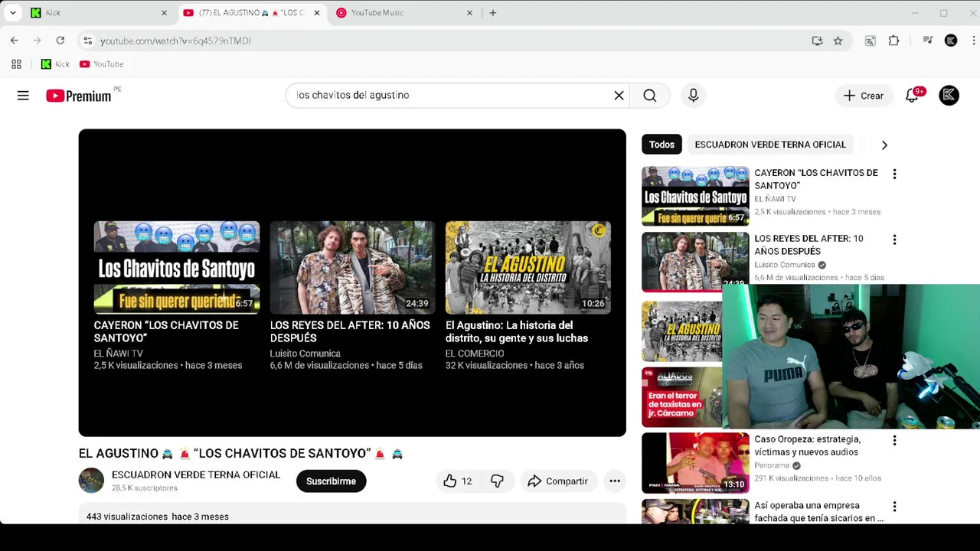
Task: Open the Chrome extensions puzzle icon
Action: click(893, 41)
